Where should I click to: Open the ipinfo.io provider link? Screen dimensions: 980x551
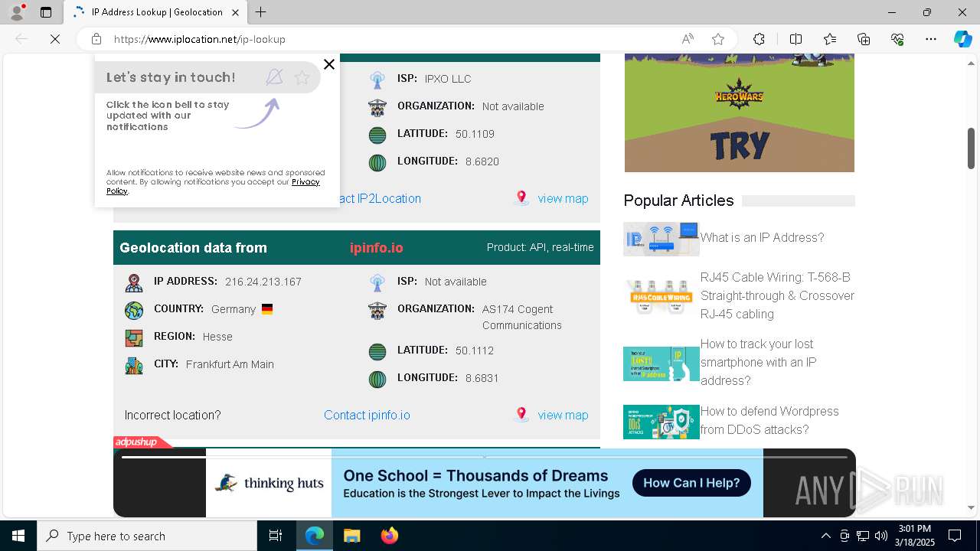pyautogui.click(x=376, y=248)
